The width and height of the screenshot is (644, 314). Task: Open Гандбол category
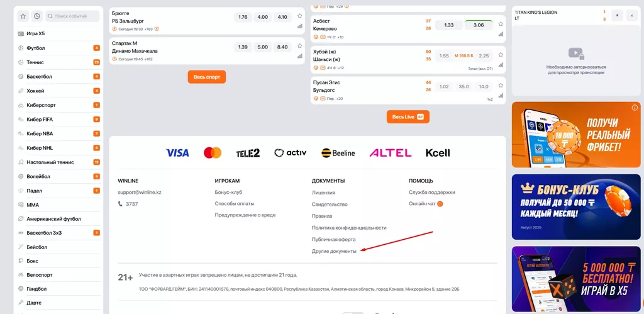point(58,289)
